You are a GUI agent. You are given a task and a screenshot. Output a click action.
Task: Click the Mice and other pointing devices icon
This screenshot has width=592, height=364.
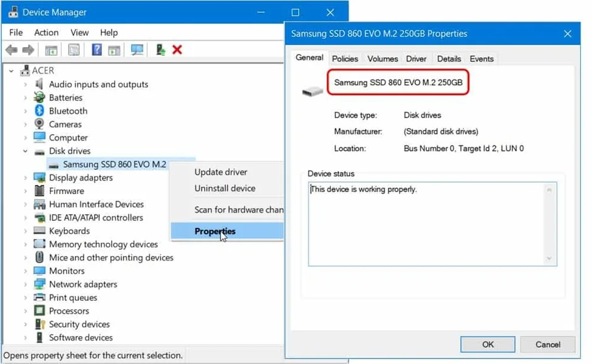click(39, 257)
